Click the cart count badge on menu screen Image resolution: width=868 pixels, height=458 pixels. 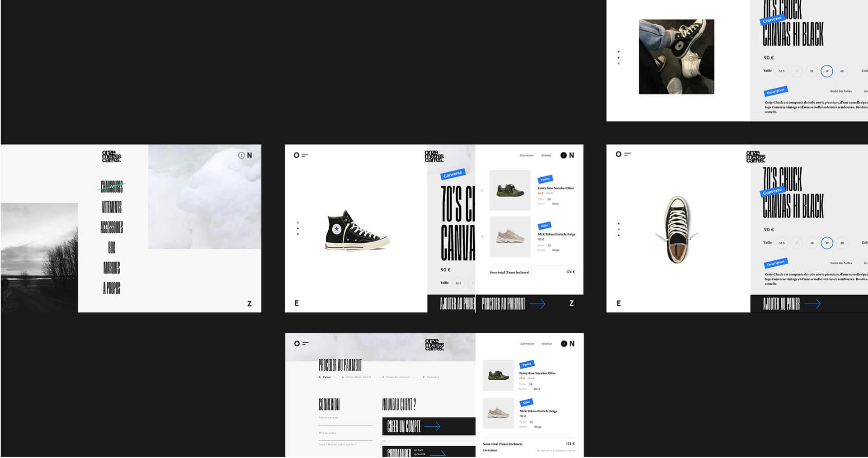click(241, 155)
